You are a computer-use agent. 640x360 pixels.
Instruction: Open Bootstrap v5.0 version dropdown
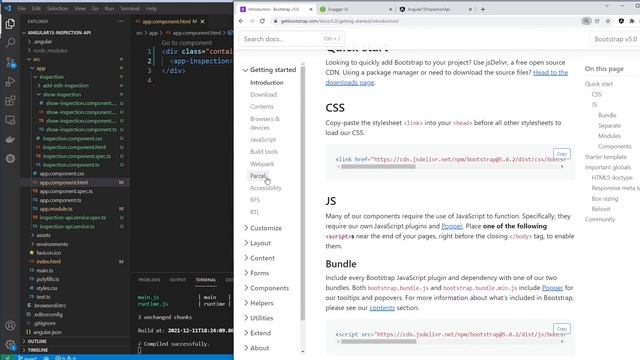(615, 39)
